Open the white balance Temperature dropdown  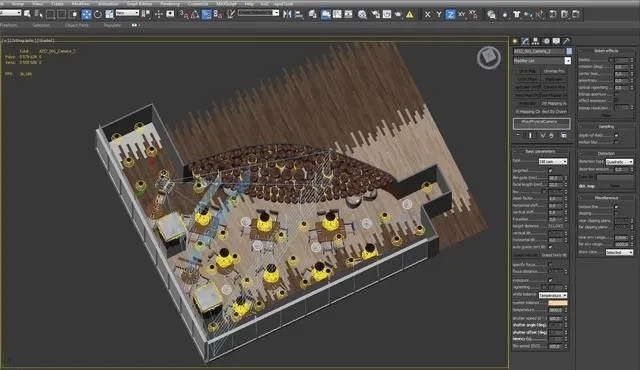[553, 295]
